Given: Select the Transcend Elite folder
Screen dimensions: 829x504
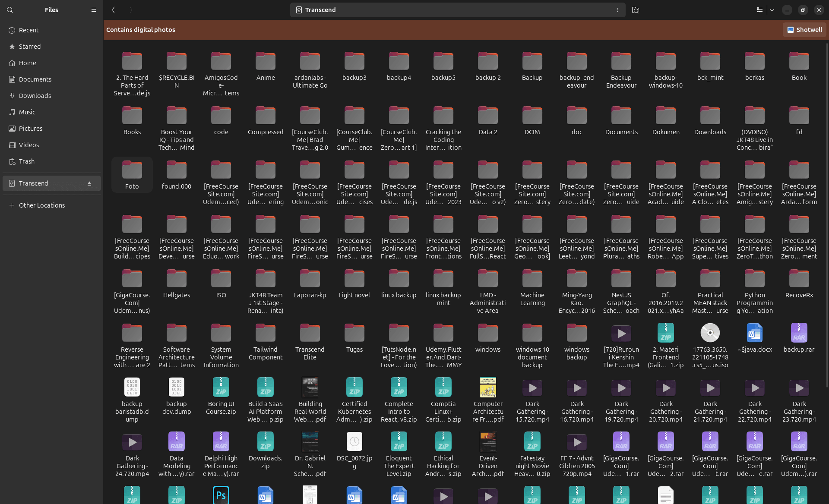Looking at the screenshot, I should point(310,342).
